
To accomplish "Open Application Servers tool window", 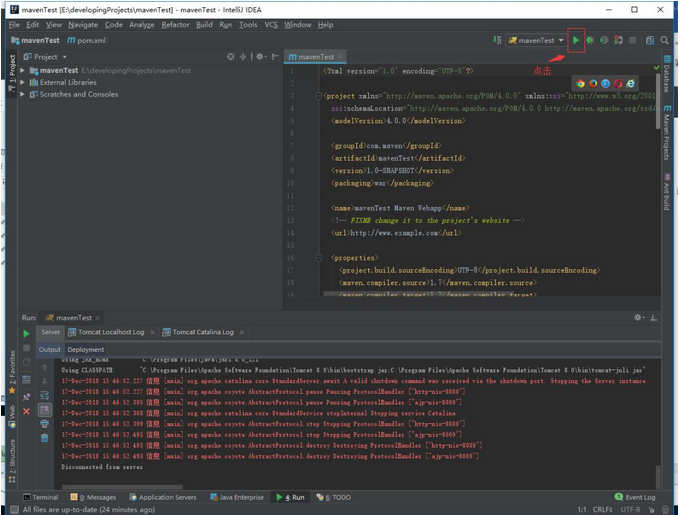I will click(163, 497).
